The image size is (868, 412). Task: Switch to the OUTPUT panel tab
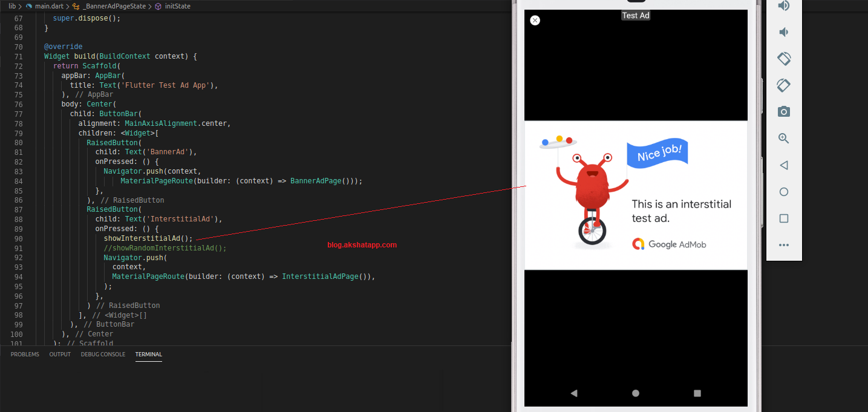[x=60, y=355]
